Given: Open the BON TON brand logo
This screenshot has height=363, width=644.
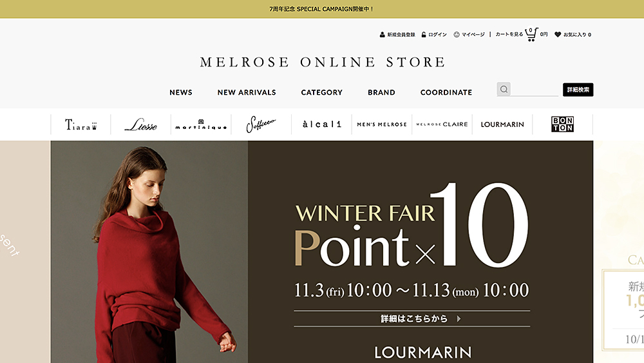Looking at the screenshot, I should [x=562, y=124].
